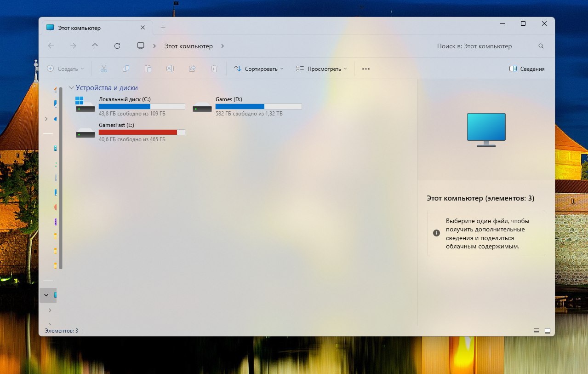Image resolution: width=588 pixels, height=374 pixels.
Task: Close the Этот компьютер tab
Action: point(143,28)
